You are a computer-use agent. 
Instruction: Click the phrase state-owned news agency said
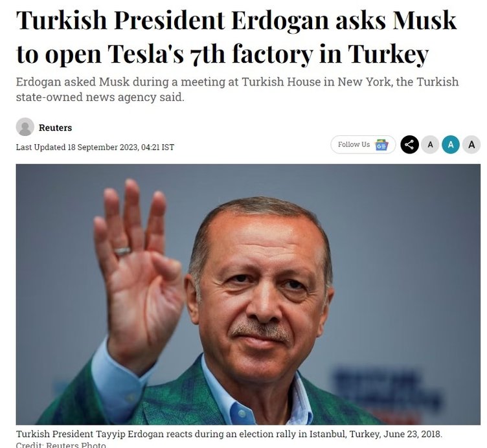100,97
